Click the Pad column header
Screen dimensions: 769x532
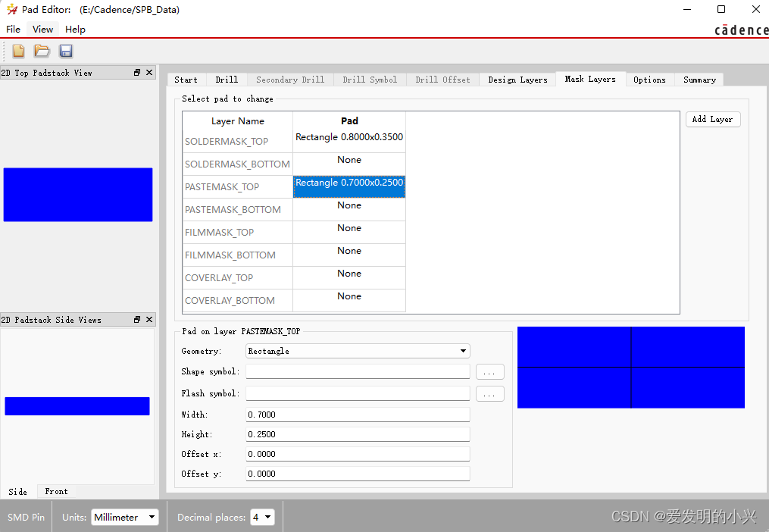(x=349, y=120)
